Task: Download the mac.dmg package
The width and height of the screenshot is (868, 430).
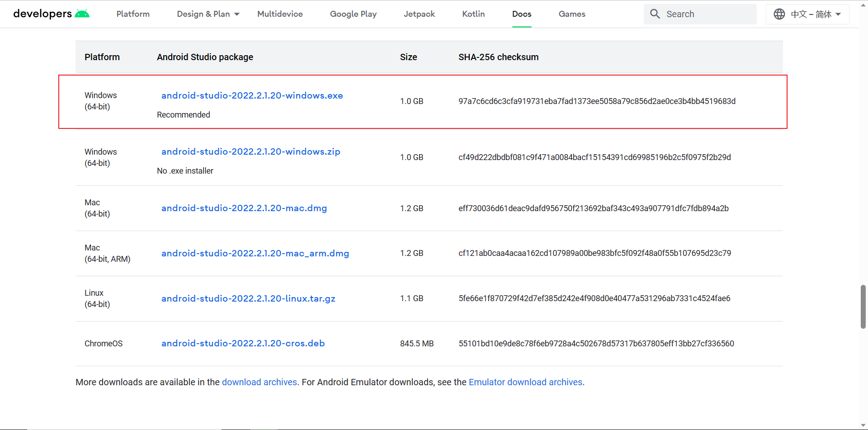Action: tap(244, 208)
